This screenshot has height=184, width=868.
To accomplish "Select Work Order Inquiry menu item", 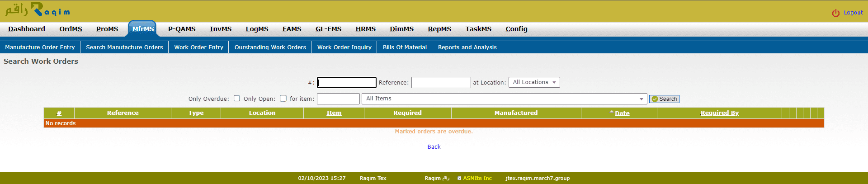I will click(x=344, y=47).
